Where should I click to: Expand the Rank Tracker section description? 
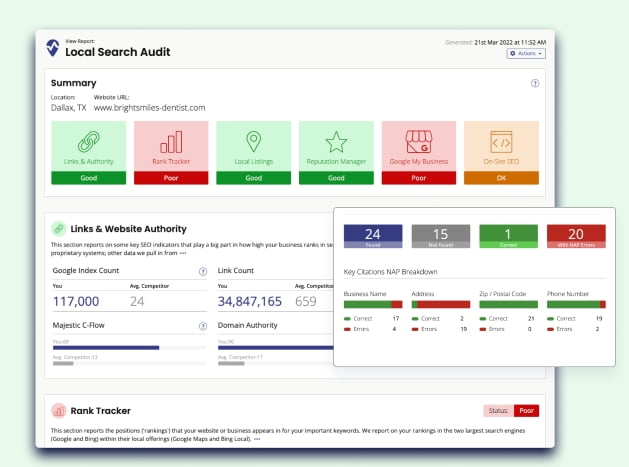257,439
